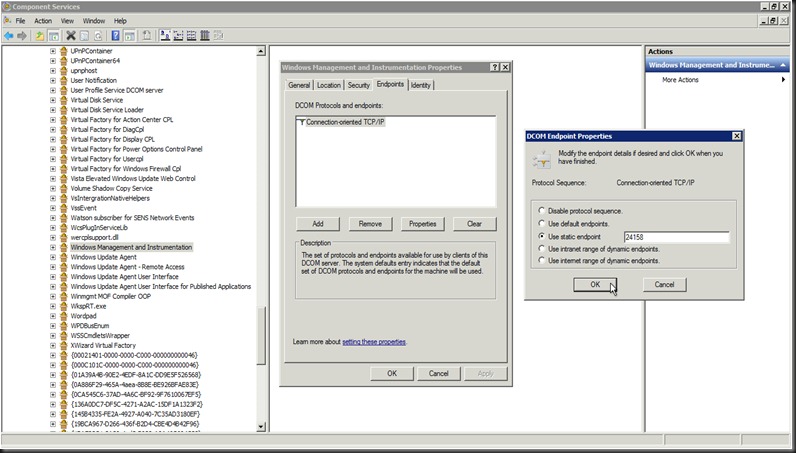Viewport: 796px width, 453px height.
Task: Click the Status view toolbar icon
Action: pos(219,36)
